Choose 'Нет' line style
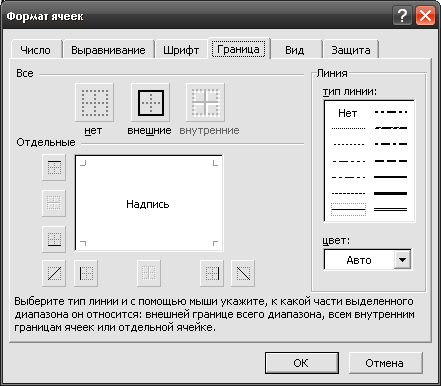 tap(348, 113)
